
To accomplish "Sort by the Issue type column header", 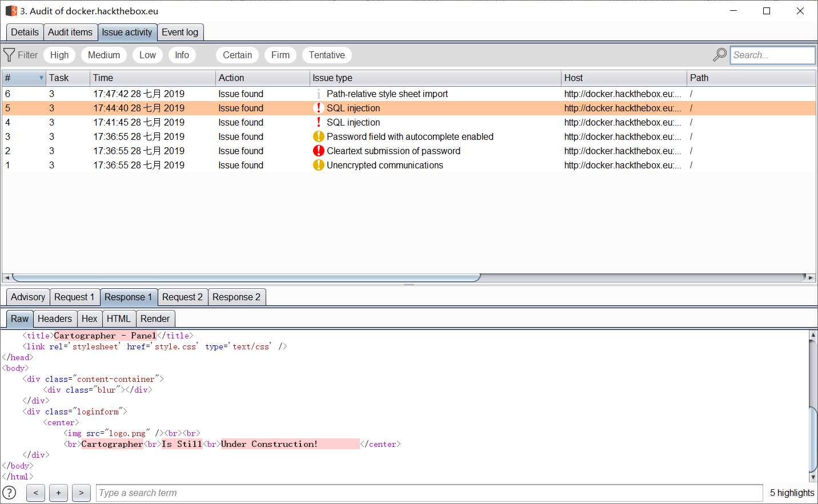I will (x=435, y=78).
